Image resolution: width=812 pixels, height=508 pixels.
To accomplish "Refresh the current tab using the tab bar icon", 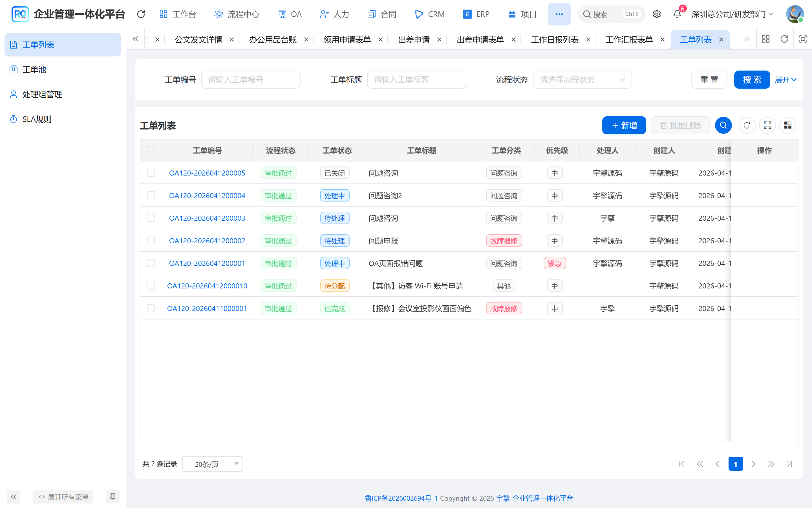I will (784, 39).
